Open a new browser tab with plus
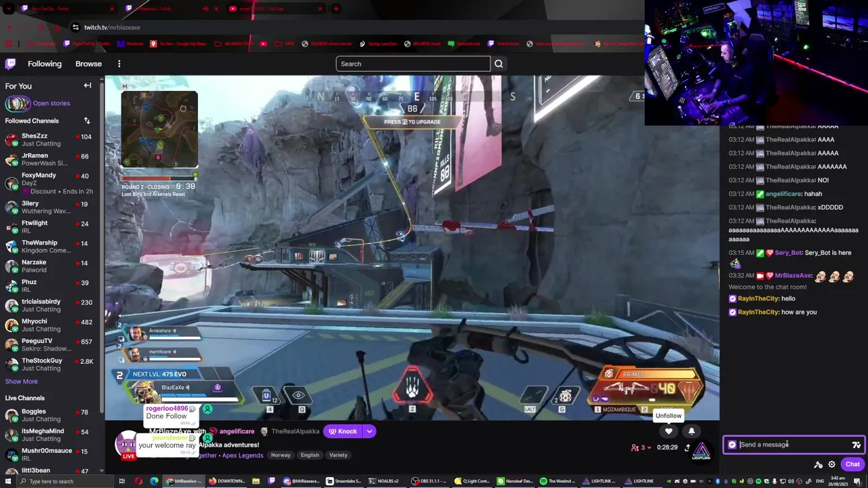The image size is (868, 488). [336, 9]
